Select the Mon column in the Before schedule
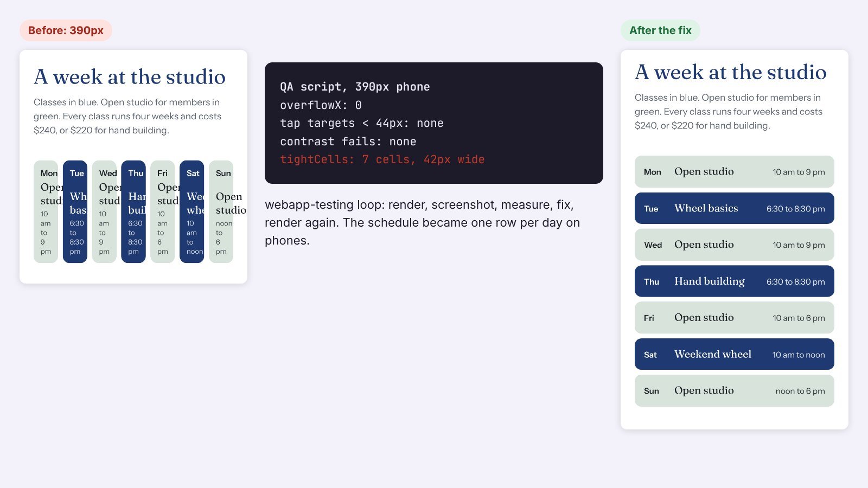This screenshot has height=488, width=868. click(x=46, y=211)
